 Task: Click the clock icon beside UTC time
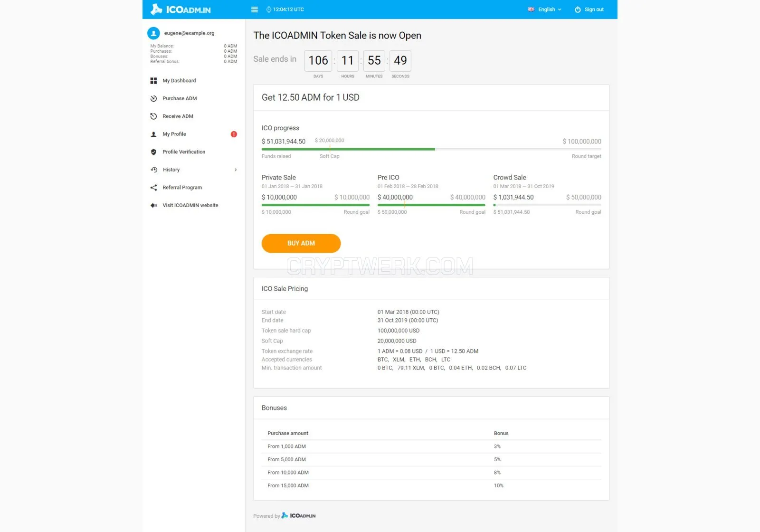click(x=269, y=9)
